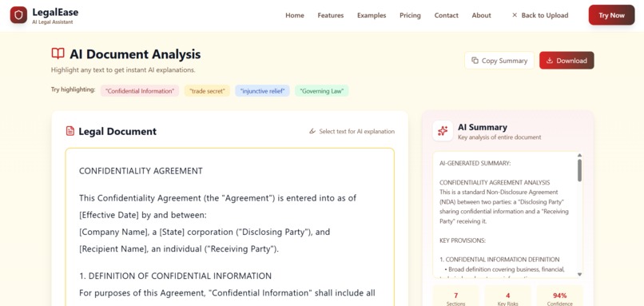Open the About page
This screenshot has width=644, height=306.
tap(481, 15)
